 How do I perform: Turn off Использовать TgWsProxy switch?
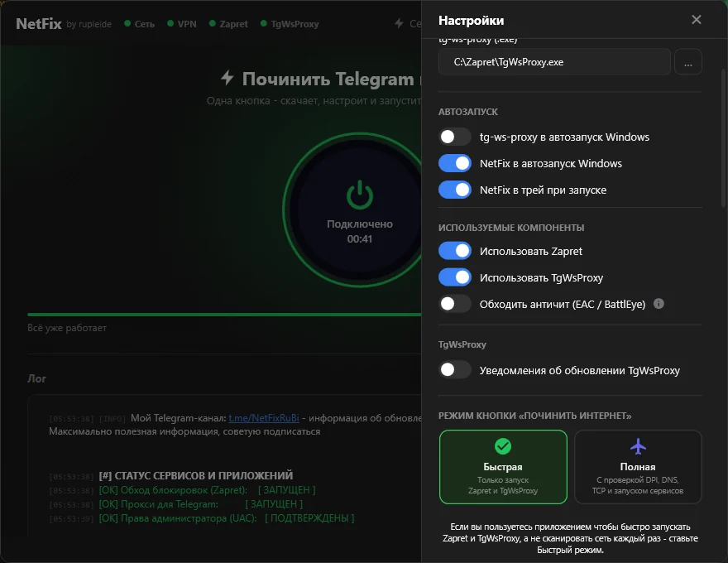tap(455, 277)
